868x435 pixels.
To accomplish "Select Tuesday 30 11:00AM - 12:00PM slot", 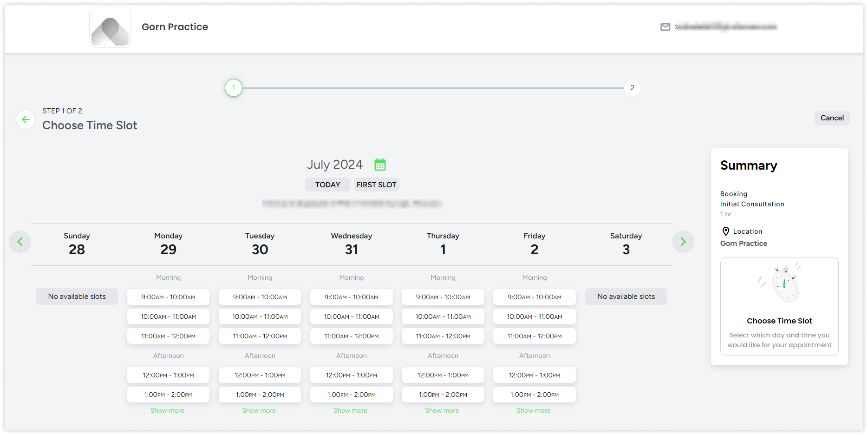I will (260, 336).
